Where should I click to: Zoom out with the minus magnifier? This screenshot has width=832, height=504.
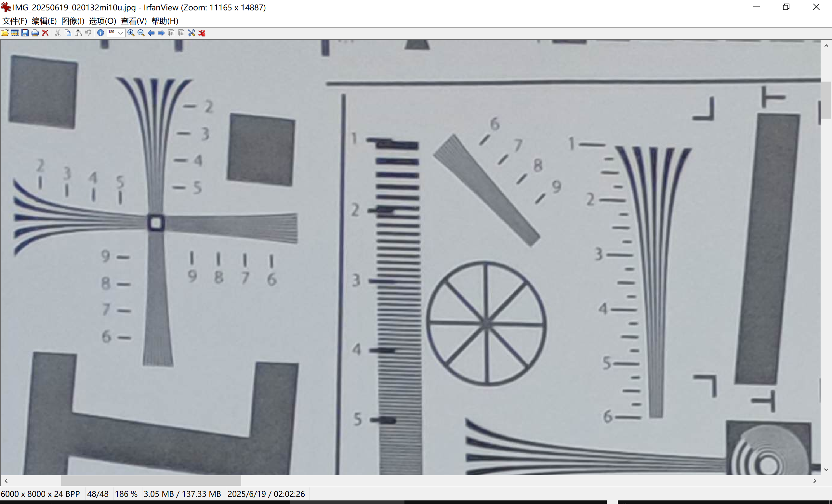141,33
